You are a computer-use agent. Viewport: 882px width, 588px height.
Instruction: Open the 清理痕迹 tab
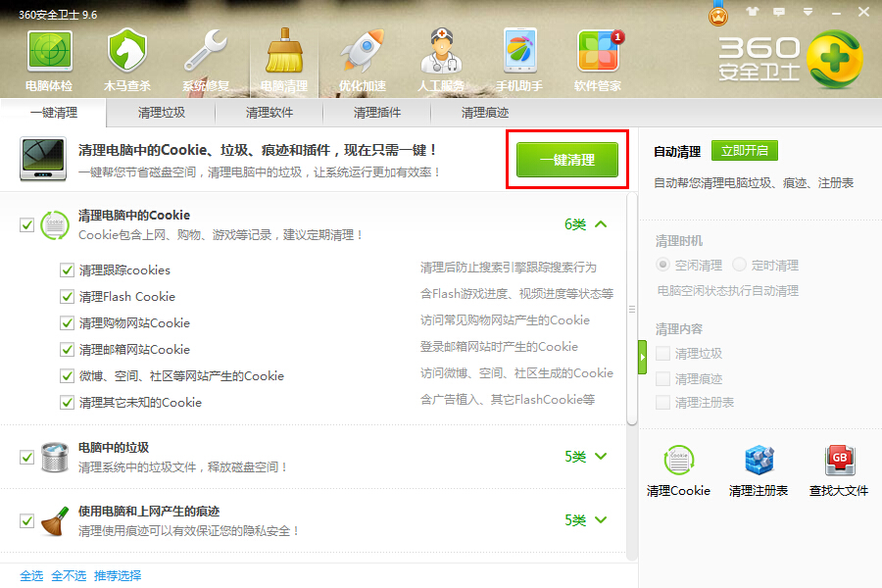pos(483,113)
